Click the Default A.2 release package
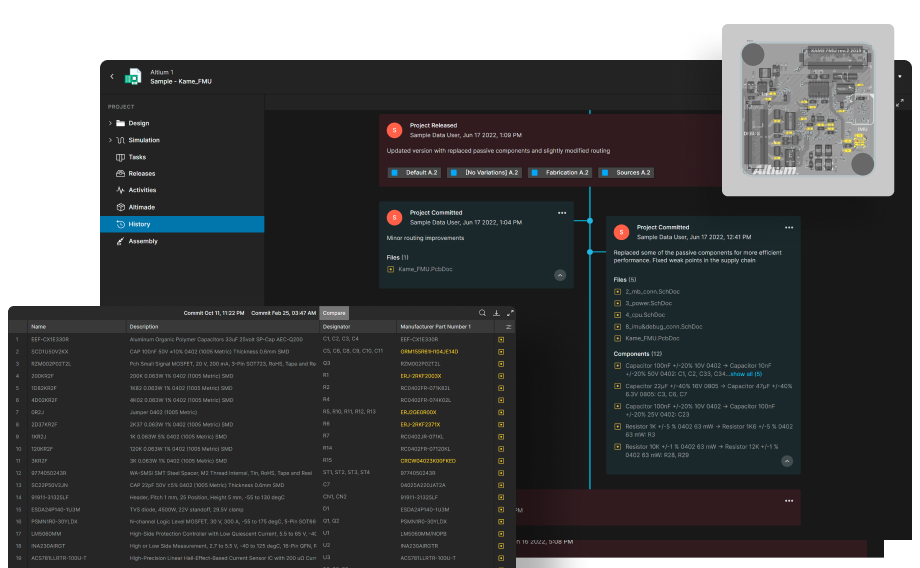Image resolution: width=920 pixels, height=568 pixels. coord(414,173)
